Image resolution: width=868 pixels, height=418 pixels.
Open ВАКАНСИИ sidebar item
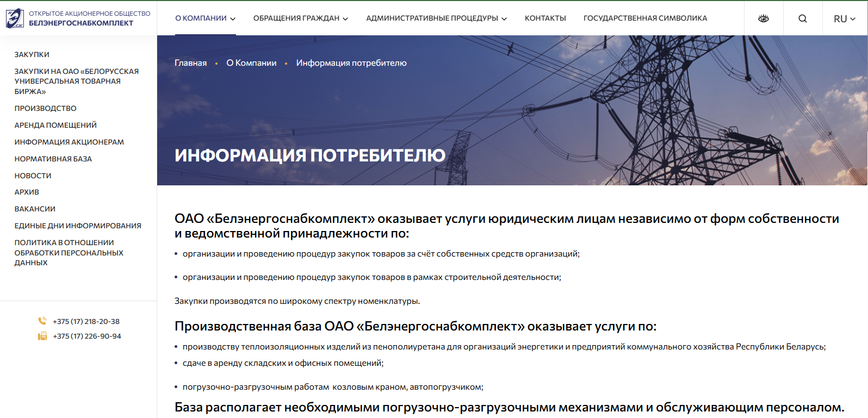(35, 209)
